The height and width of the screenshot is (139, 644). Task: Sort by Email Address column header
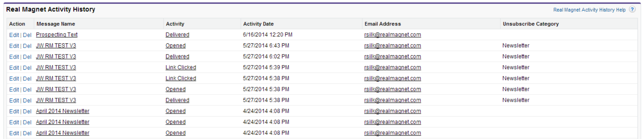(x=383, y=24)
